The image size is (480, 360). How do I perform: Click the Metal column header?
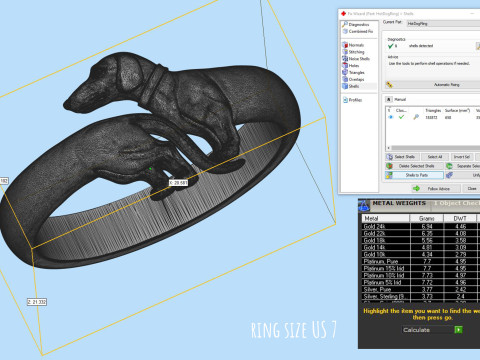(x=386, y=218)
